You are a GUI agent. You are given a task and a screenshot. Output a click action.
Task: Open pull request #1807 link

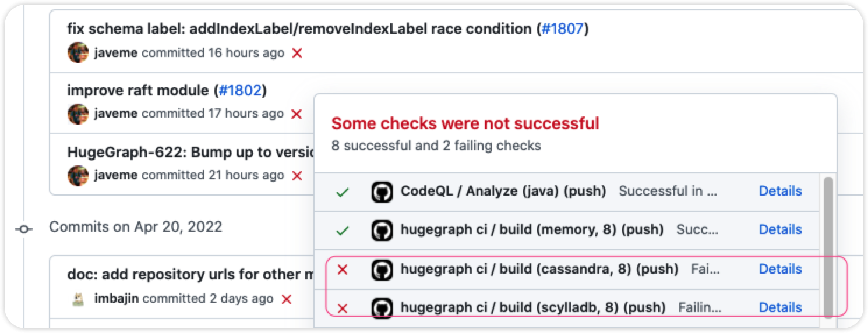click(x=562, y=29)
